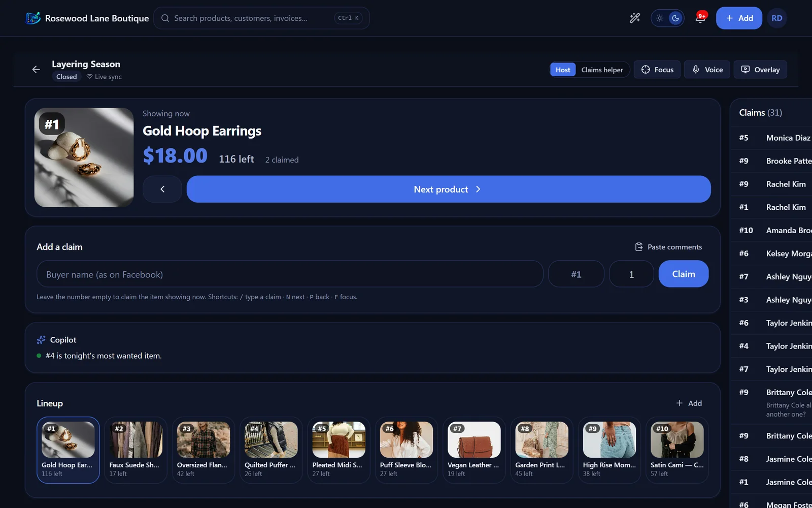Advance with the Next product button
This screenshot has height=508, width=812.
(x=449, y=189)
